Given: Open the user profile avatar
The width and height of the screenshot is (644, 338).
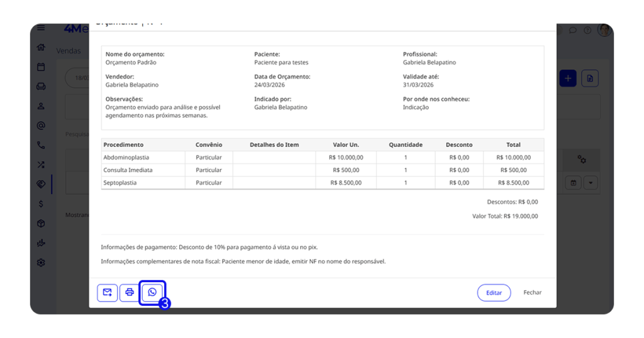Looking at the screenshot, I should tap(604, 30).
